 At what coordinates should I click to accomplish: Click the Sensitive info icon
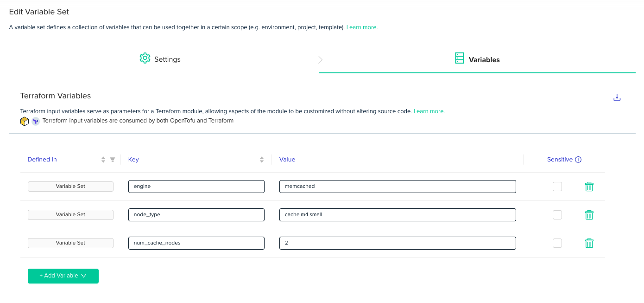[x=578, y=160]
